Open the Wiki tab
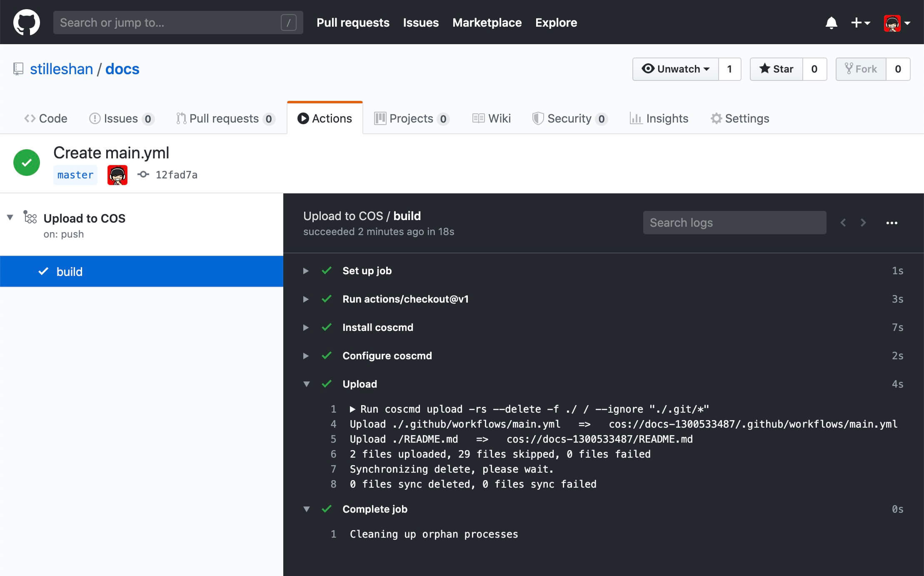924x576 pixels. pyautogui.click(x=492, y=118)
